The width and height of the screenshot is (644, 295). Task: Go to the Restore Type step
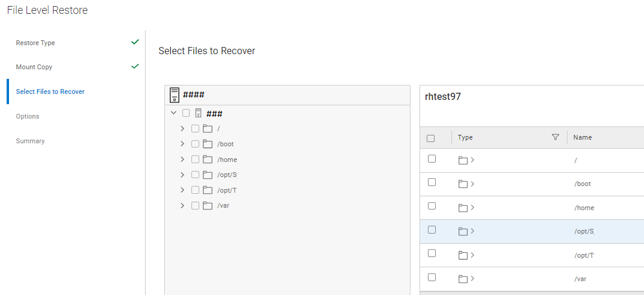[x=36, y=43]
